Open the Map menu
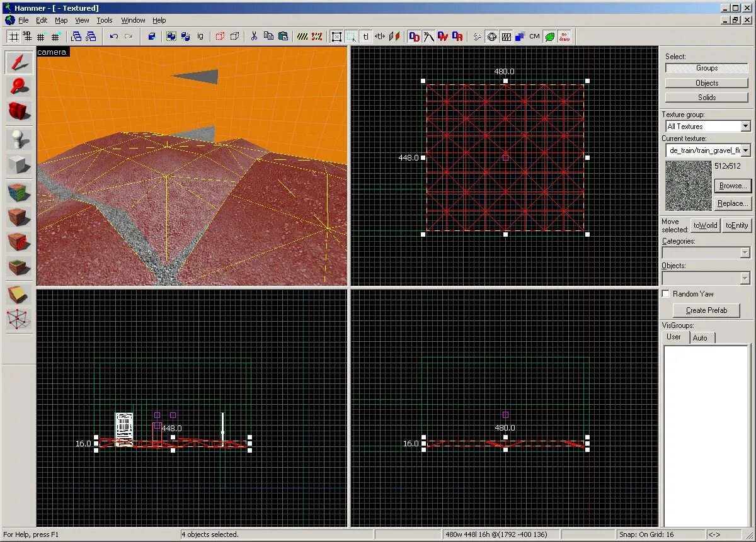This screenshot has width=756, height=542. click(x=60, y=20)
